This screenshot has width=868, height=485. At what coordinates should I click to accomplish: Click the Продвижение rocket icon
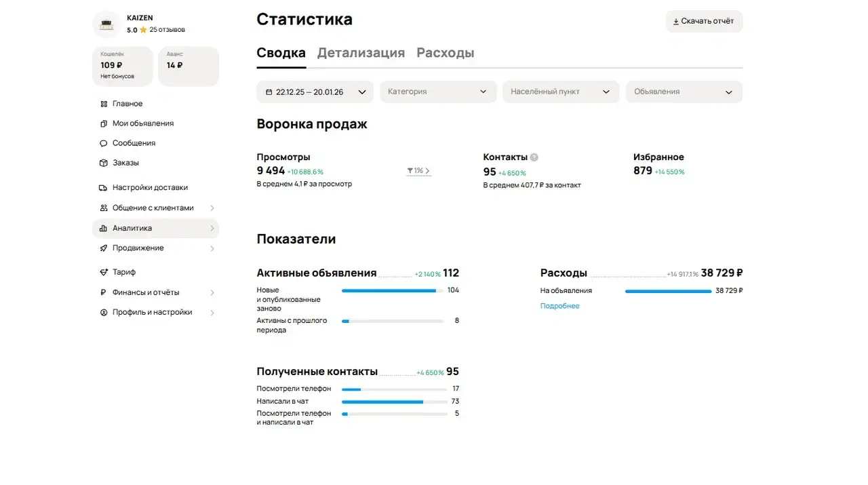coord(104,248)
